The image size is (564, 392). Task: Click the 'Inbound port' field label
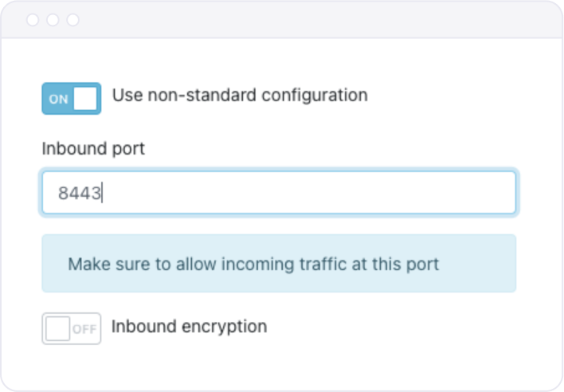[93, 148]
